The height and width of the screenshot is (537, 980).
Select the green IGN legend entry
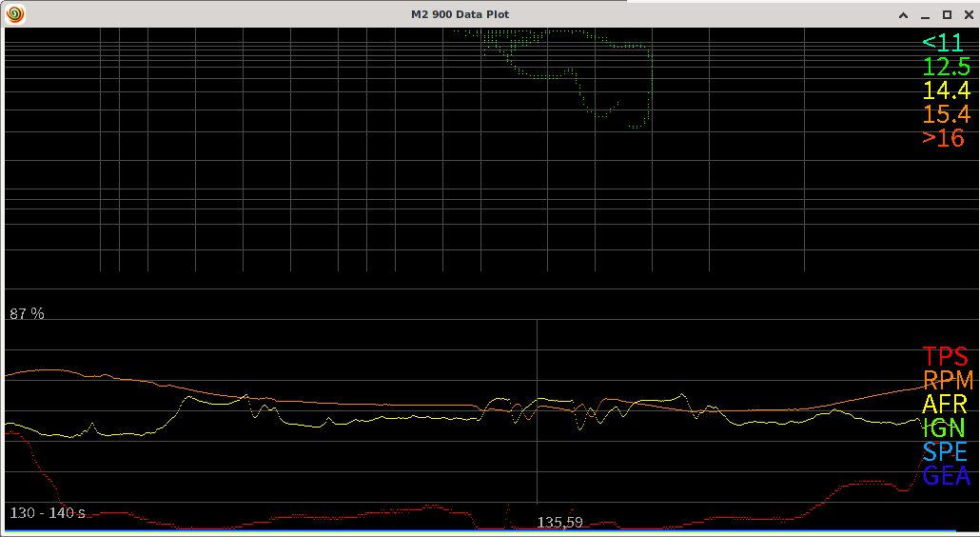tap(945, 428)
